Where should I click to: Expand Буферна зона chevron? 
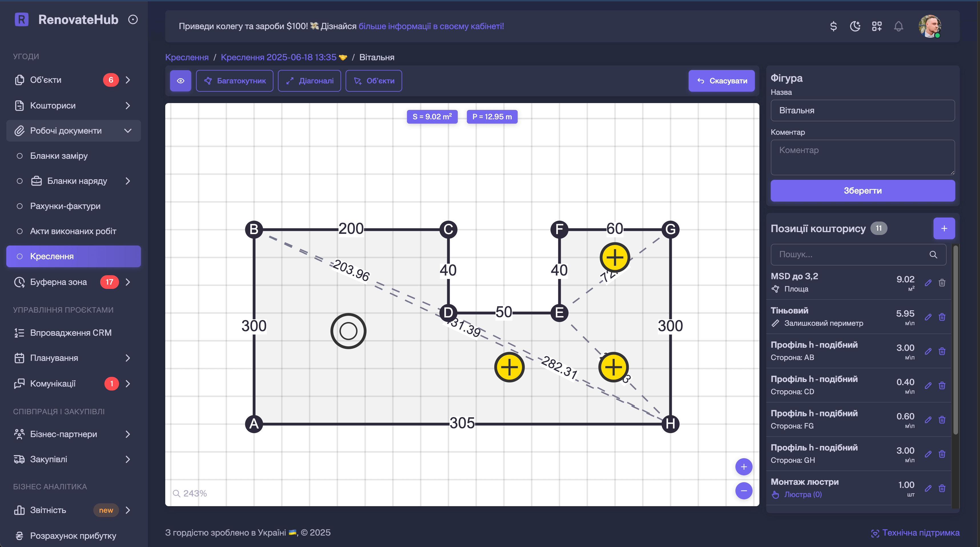coord(128,282)
